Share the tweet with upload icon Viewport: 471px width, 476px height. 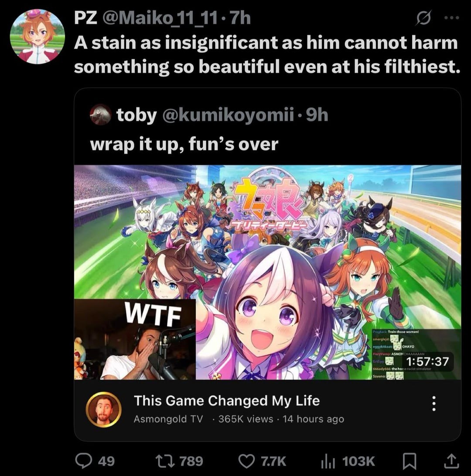451,461
